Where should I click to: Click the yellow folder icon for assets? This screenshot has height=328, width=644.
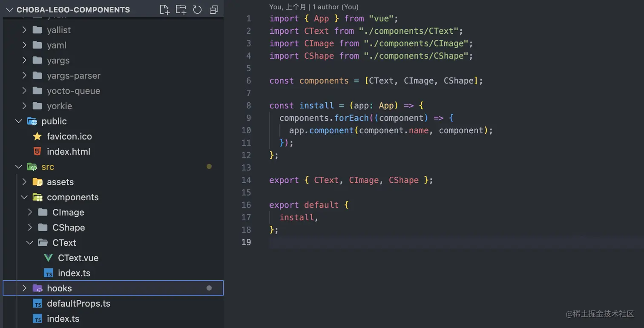(x=37, y=182)
